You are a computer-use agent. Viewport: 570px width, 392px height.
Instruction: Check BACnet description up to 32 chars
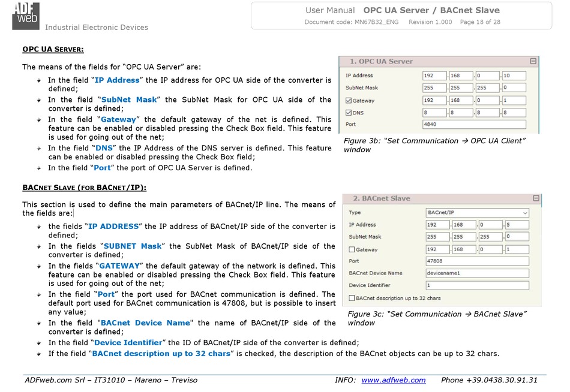click(352, 298)
